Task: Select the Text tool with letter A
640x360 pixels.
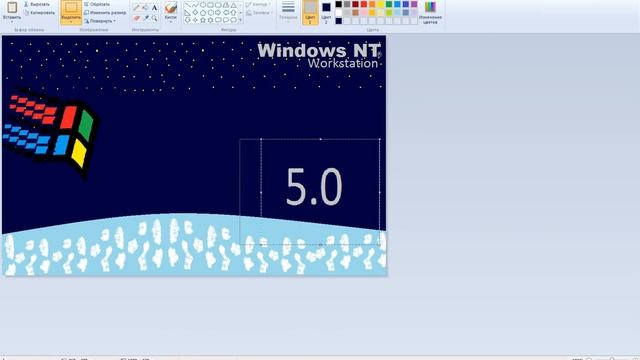Action: tap(154, 7)
